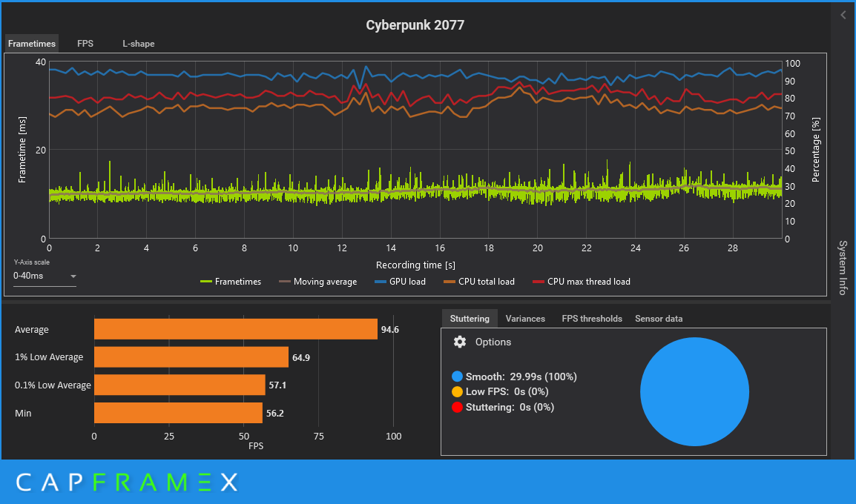Screen dimensions: 856x504
Task: Switch to the Frametimes tab
Action: tap(32, 44)
